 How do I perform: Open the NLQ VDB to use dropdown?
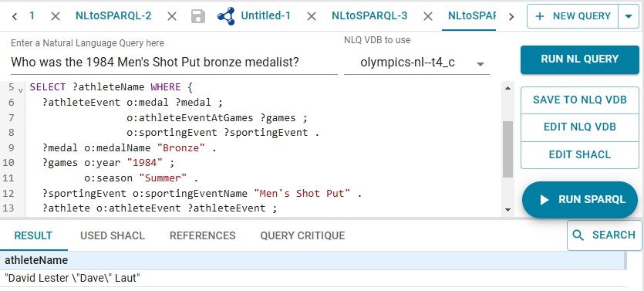(416, 63)
